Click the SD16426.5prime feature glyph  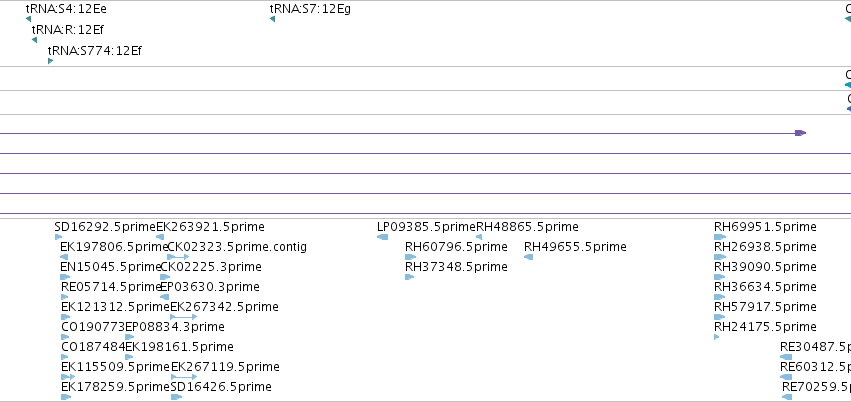[x=176, y=397]
